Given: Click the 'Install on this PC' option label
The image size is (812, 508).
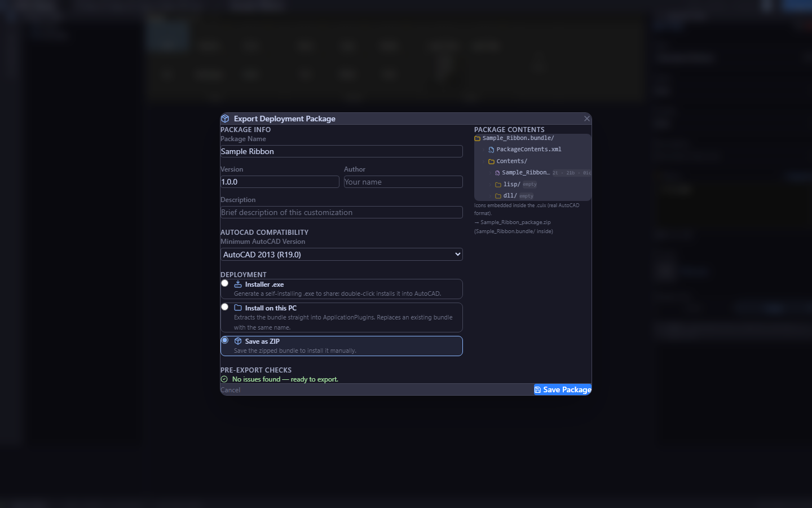Looking at the screenshot, I should (x=271, y=308).
